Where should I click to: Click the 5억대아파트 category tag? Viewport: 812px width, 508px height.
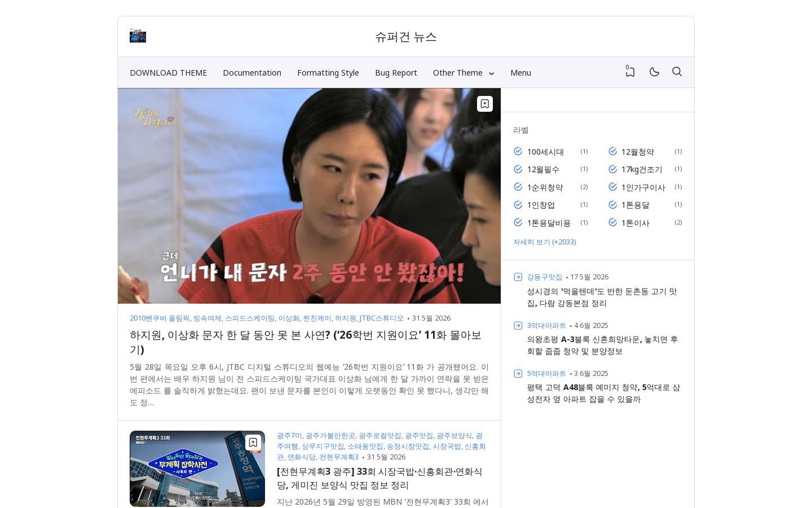(546, 374)
